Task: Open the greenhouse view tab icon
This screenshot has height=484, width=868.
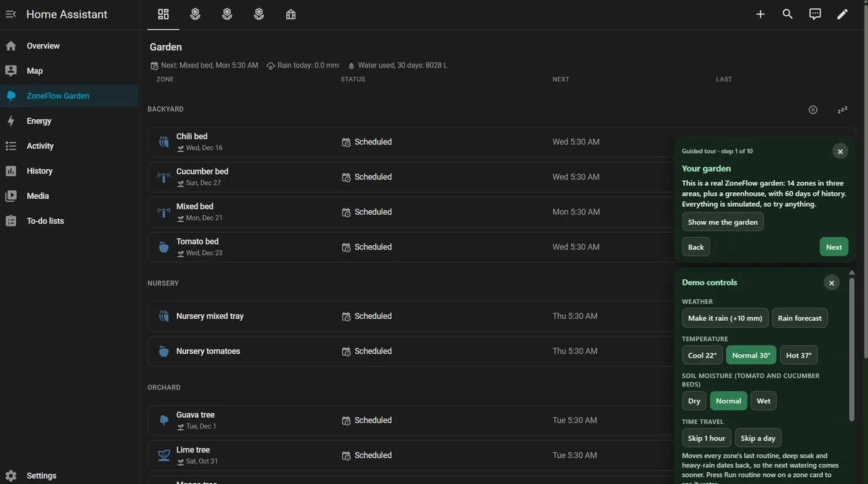Action: [291, 14]
